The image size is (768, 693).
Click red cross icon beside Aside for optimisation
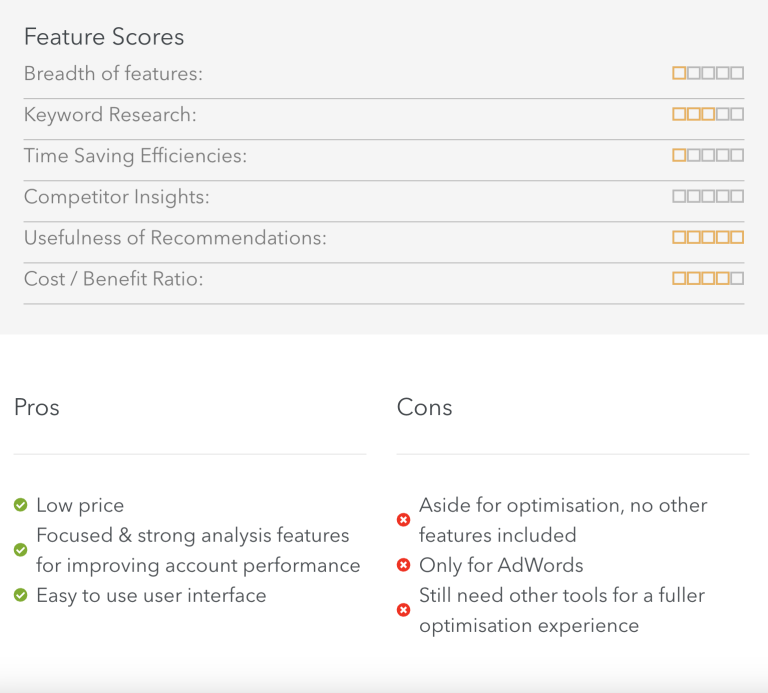point(404,520)
